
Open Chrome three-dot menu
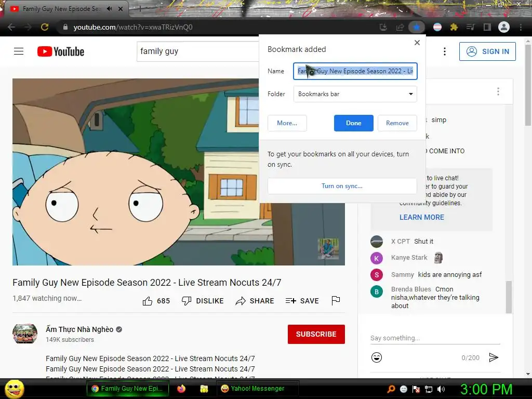coord(521,27)
